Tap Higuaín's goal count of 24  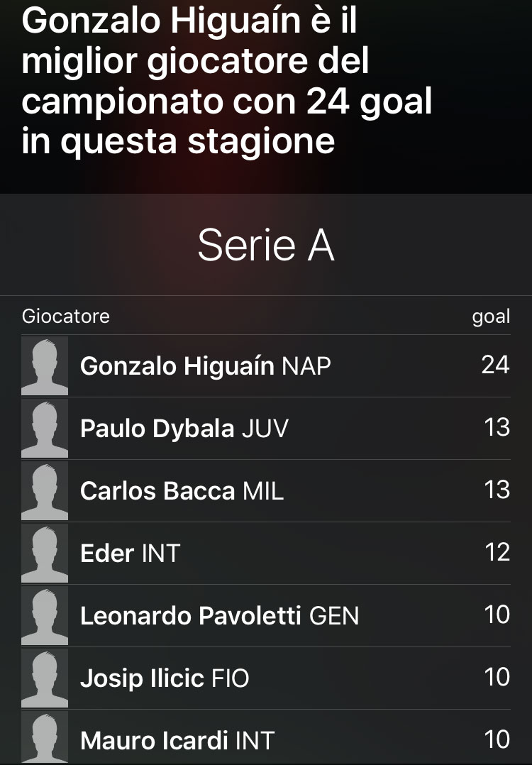(x=495, y=365)
